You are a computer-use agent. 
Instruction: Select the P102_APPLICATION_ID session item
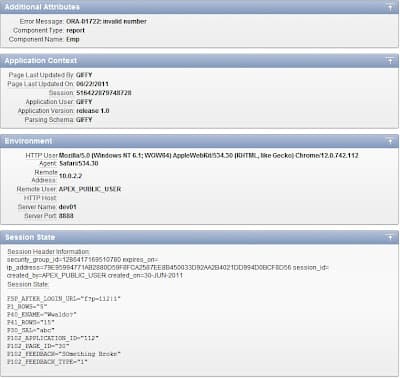point(53,338)
